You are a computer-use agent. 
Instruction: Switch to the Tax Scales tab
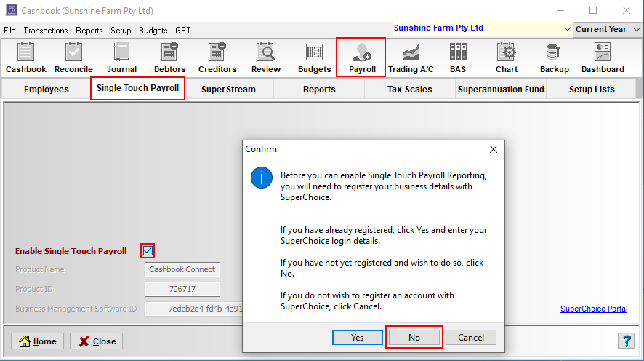coord(409,90)
